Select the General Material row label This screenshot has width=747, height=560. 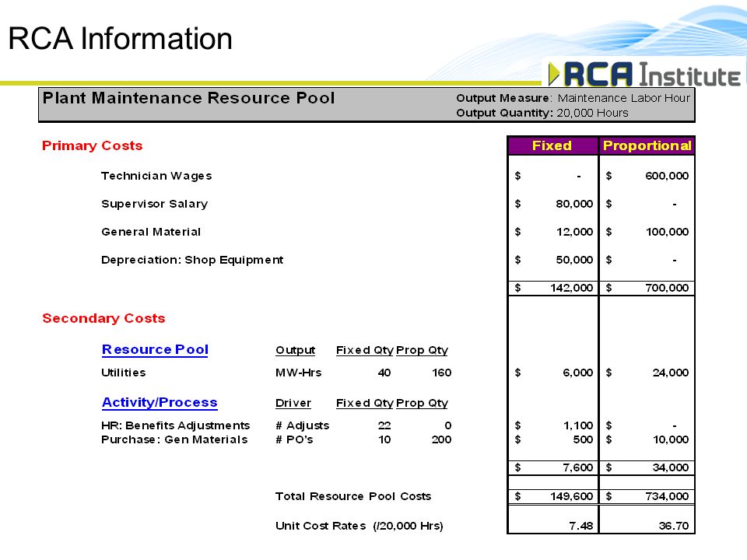[150, 232]
